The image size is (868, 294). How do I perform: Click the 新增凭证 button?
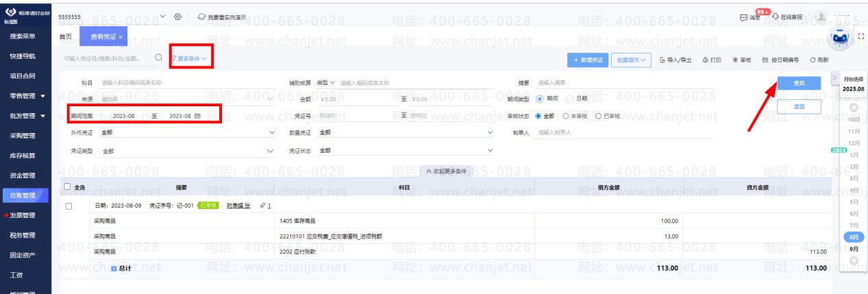click(587, 60)
